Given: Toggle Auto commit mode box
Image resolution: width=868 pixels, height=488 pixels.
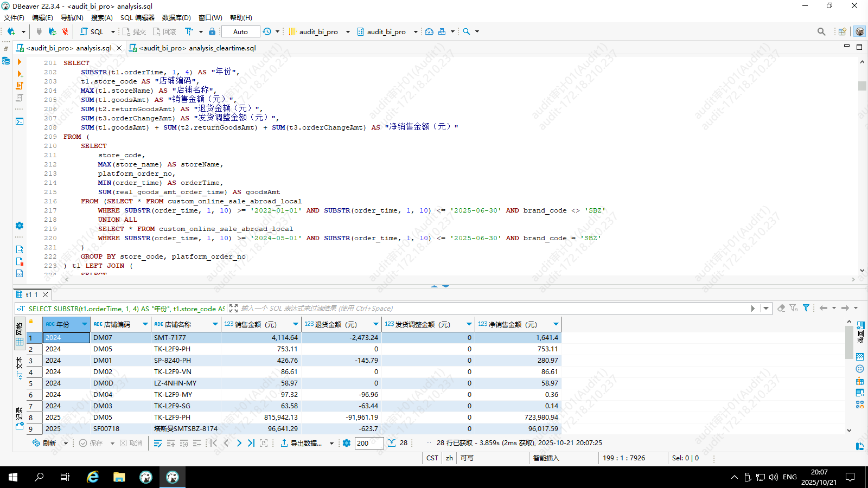Looking at the screenshot, I should click(240, 31).
